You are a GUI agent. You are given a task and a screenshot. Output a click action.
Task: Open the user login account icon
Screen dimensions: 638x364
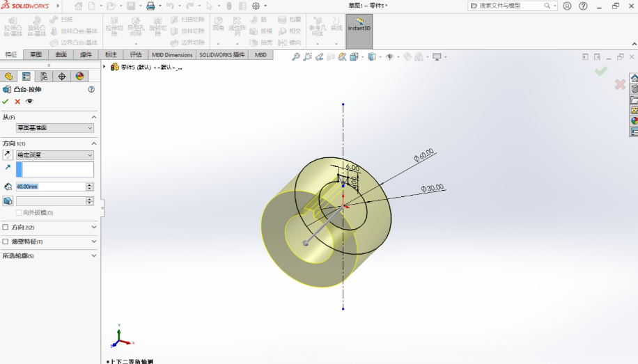[x=567, y=6]
